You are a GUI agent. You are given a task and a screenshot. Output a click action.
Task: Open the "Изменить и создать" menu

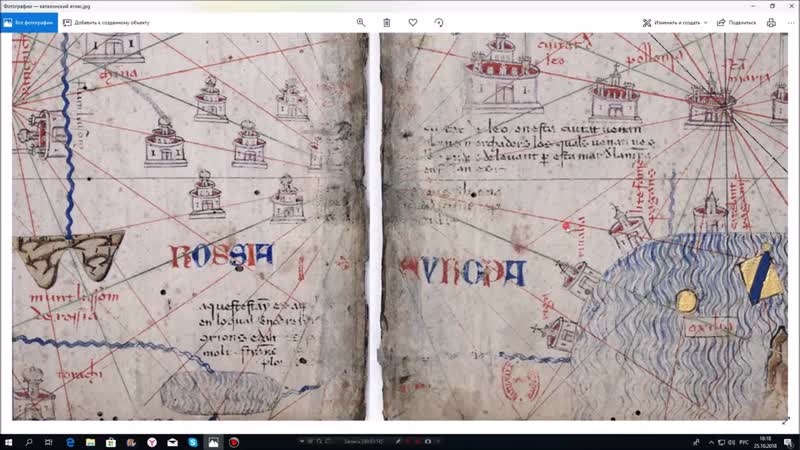pyautogui.click(x=675, y=22)
